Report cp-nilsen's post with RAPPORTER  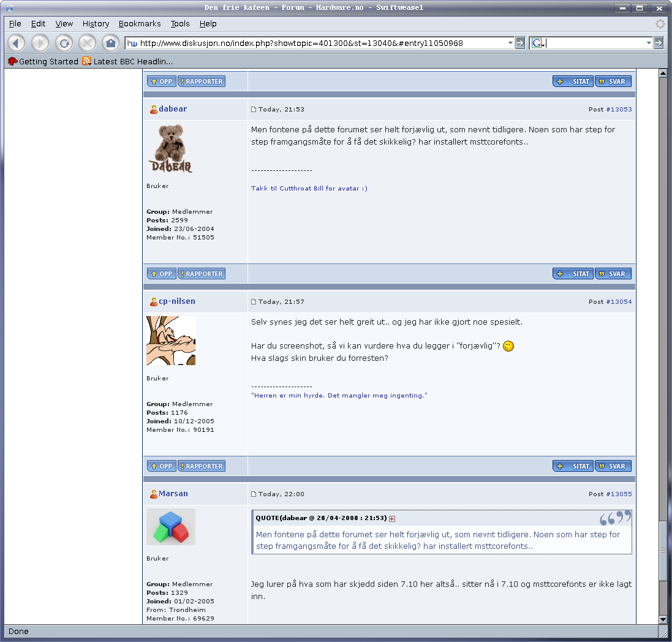[202, 466]
